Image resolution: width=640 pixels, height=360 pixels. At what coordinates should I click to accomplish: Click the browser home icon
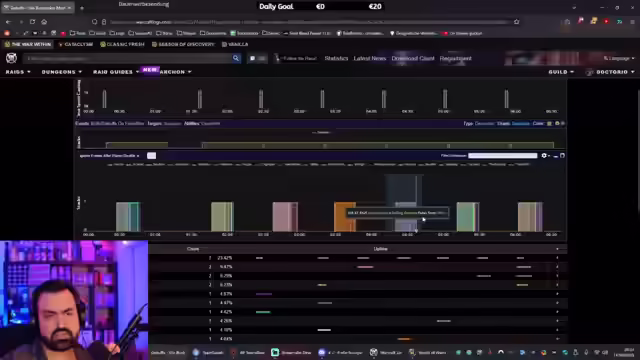click(44, 22)
